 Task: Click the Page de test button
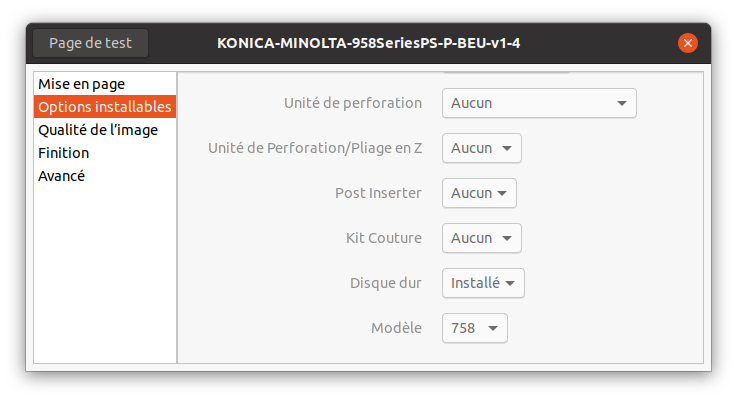(90, 43)
